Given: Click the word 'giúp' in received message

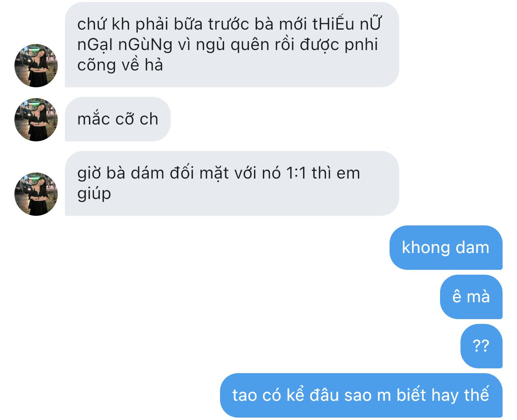Looking at the screenshot, I should point(94,194).
